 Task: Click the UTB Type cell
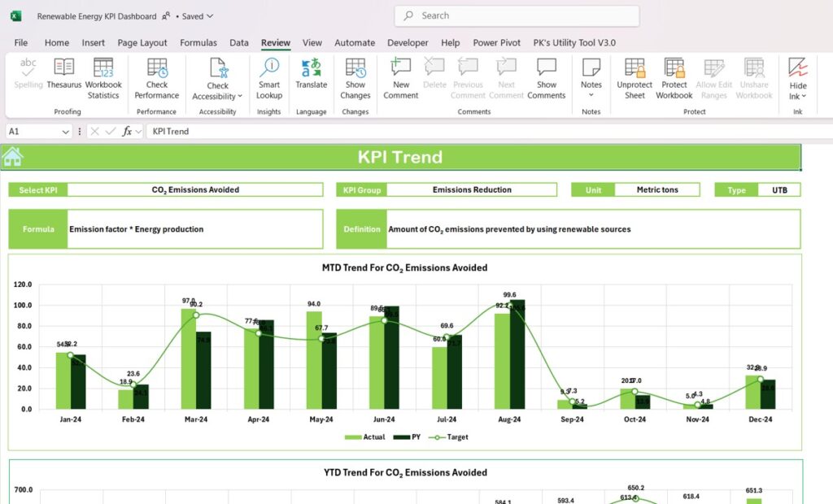[x=779, y=189]
